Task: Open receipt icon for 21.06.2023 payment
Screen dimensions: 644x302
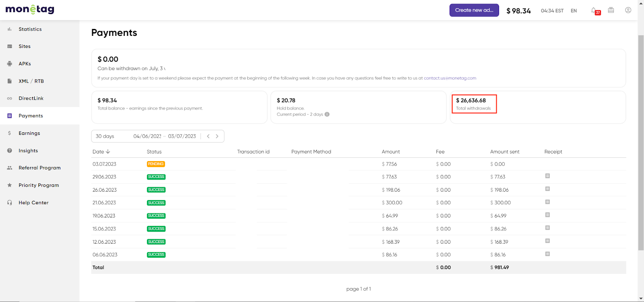Action: pyautogui.click(x=547, y=202)
